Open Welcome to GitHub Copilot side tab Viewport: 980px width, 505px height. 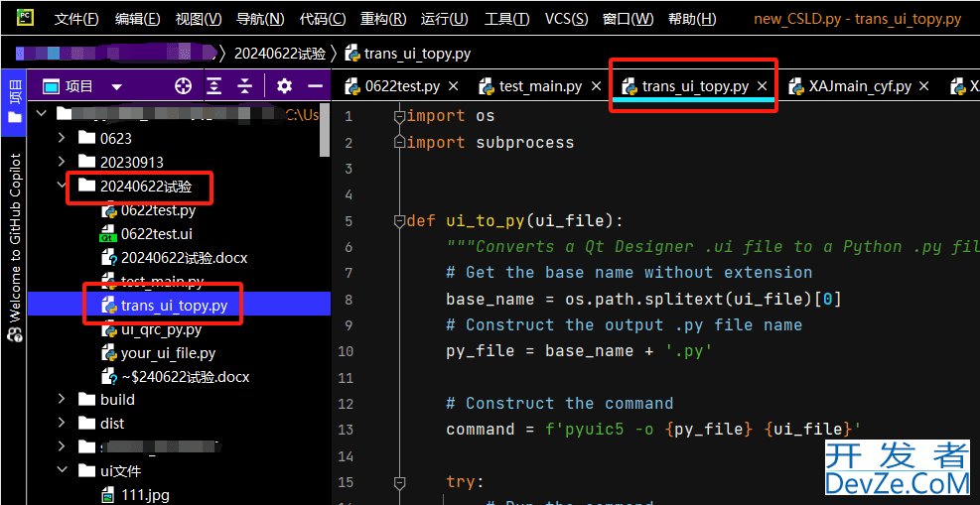14,247
